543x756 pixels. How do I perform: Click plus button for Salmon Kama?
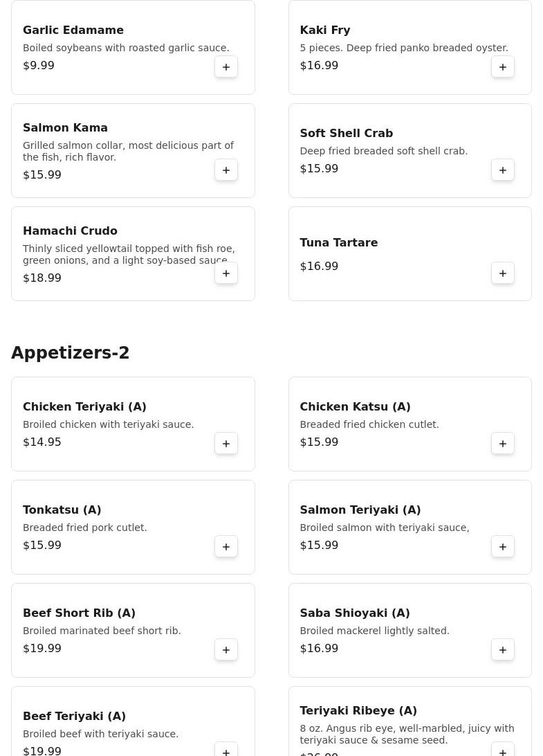click(226, 170)
